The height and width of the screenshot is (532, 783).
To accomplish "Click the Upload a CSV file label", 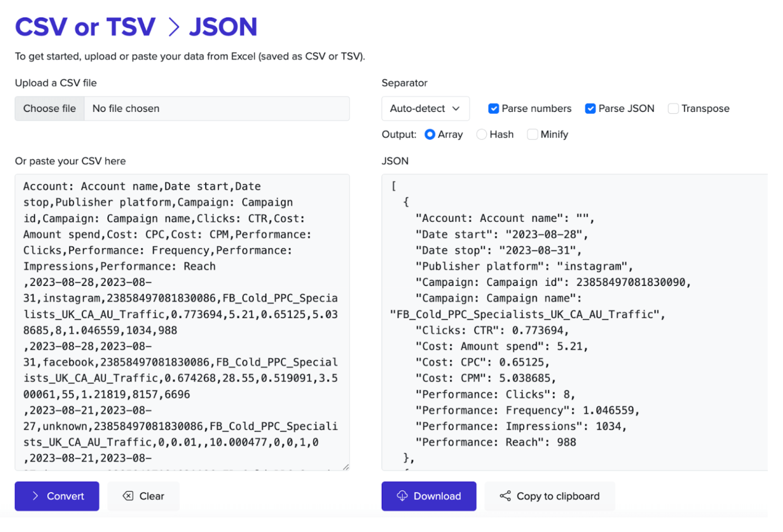I will (x=56, y=83).
